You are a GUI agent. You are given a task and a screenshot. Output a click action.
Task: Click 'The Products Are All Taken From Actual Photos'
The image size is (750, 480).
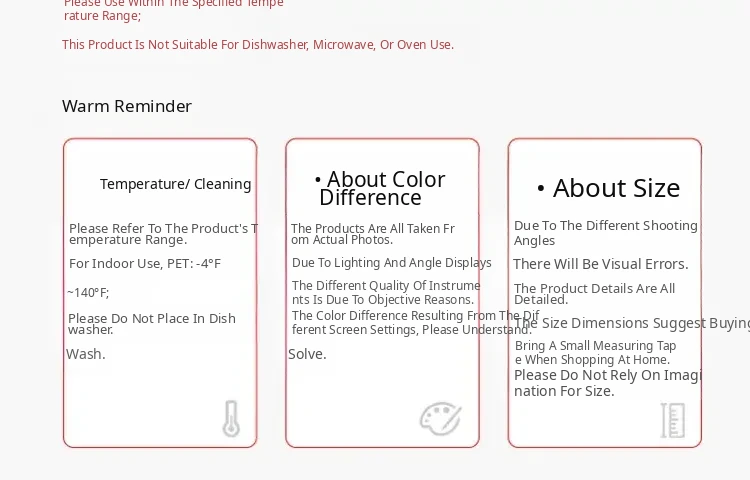tap(372, 234)
